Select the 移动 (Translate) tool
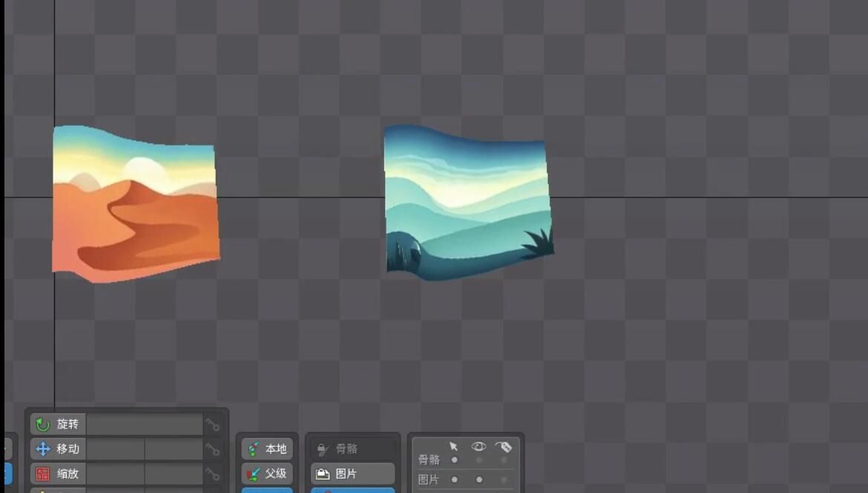This screenshot has width=868, height=493. (58, 448)
